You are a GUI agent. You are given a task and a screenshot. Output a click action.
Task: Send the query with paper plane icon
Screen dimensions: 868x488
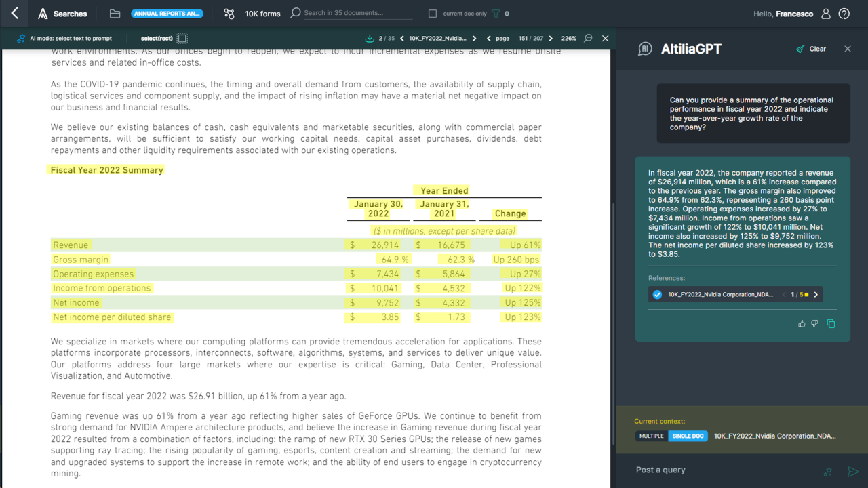[x=853, y=471]
